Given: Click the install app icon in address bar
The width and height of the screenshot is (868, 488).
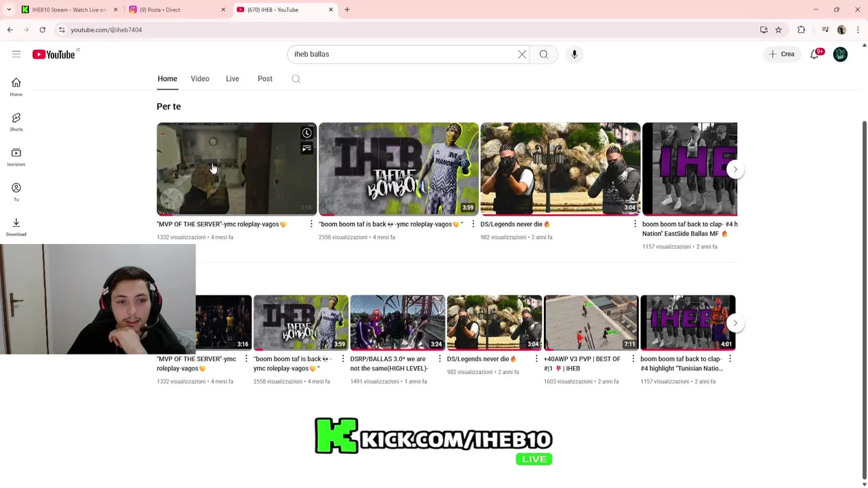Looking at the screenshot, I should (764, 30).
